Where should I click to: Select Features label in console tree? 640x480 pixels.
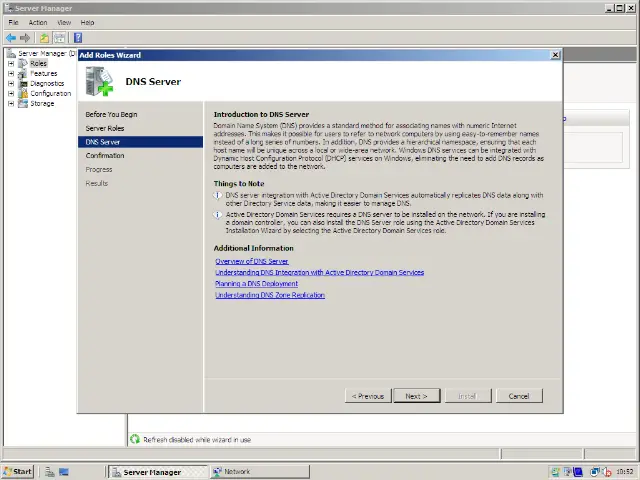tap(44, 73)
